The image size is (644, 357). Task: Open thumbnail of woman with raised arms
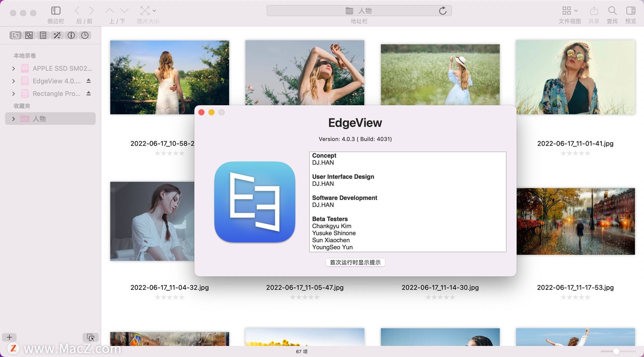[305, 73]
